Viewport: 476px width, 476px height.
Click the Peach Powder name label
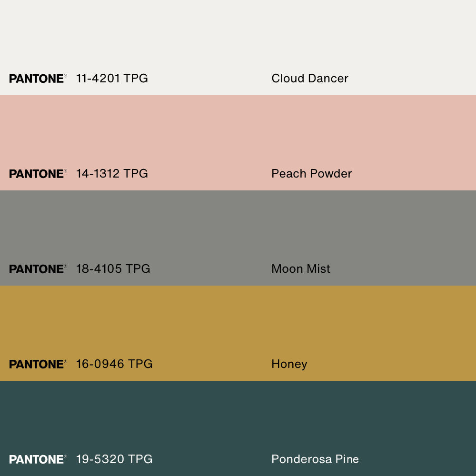311,174
